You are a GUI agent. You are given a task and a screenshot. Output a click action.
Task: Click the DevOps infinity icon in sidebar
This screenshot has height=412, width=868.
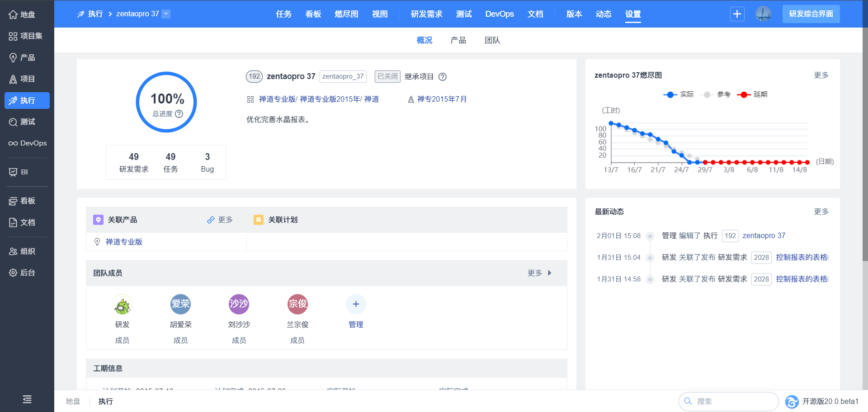[x=13, y=143]
